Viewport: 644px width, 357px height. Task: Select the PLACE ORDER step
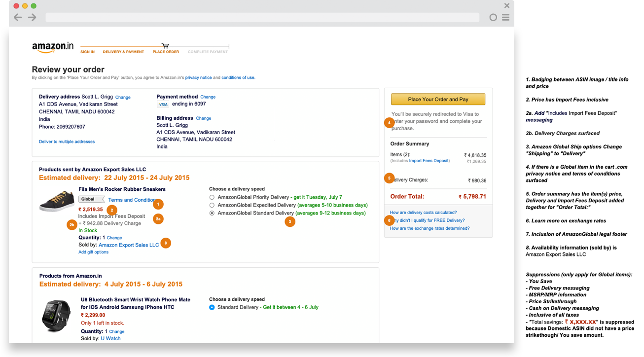pos(166,52)
